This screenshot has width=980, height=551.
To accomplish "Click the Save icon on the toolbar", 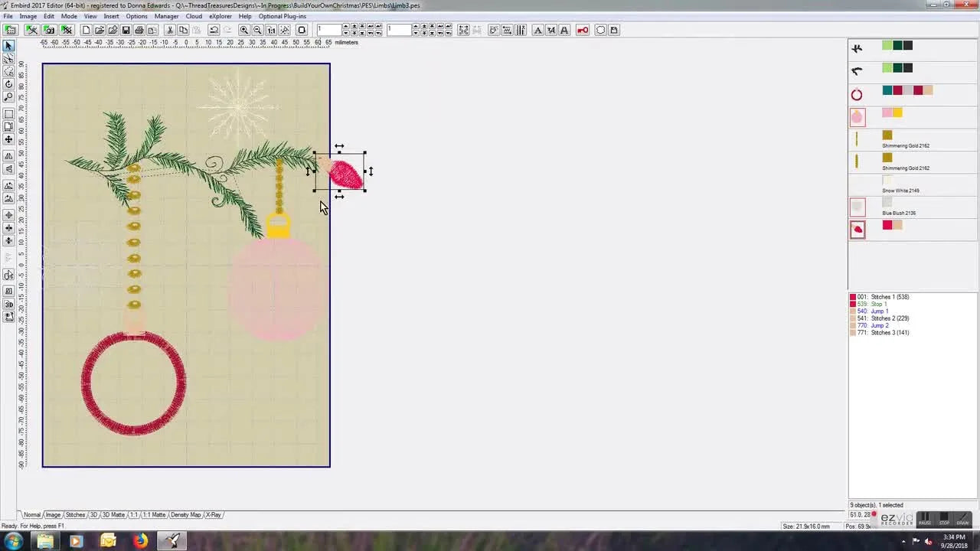I will click(x=125, y=30).
